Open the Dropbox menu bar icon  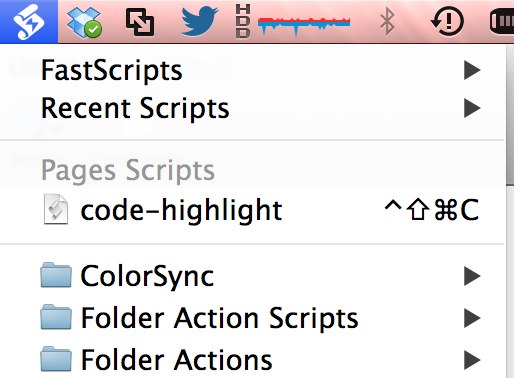click(x=84, y=22)
